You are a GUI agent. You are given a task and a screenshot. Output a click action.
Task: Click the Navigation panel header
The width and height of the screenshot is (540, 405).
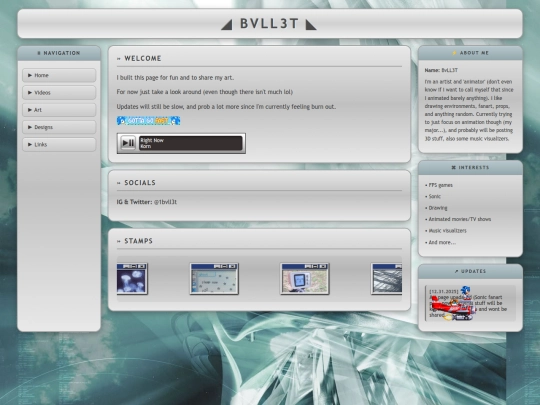tap(59, 53)
